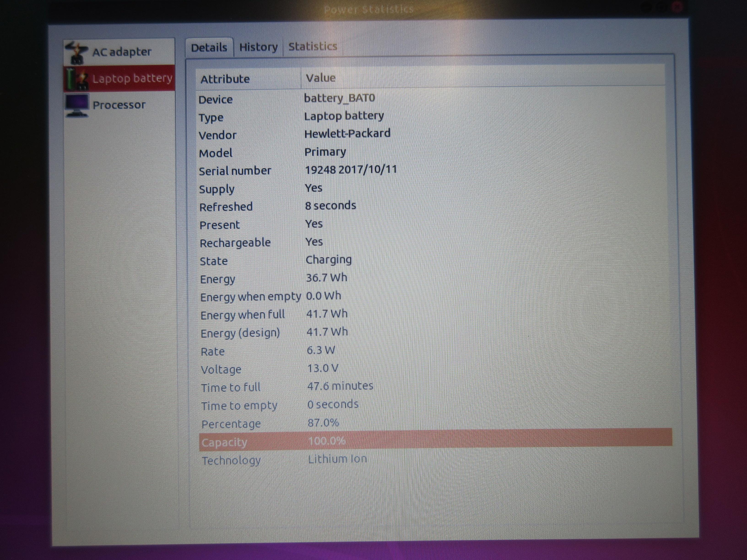Select the Time to full label
747x560 pixels.
pyautogui.click(x=231, y=388)
